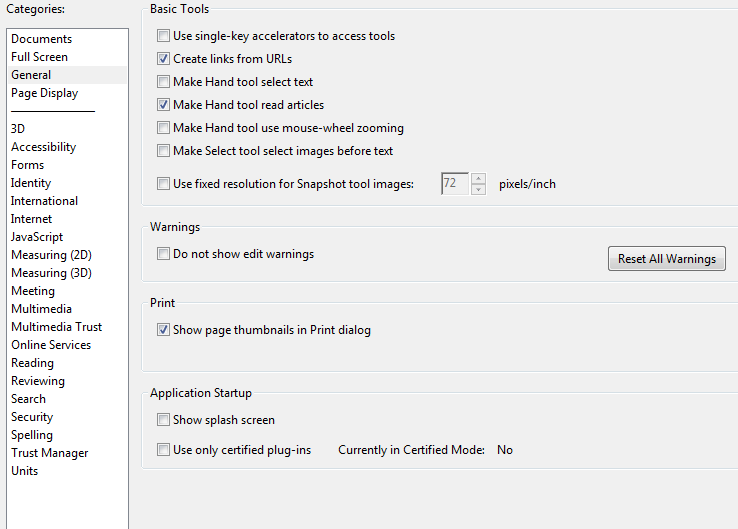Increase snapshot resolution with up arrow

(x=479, y=179)
